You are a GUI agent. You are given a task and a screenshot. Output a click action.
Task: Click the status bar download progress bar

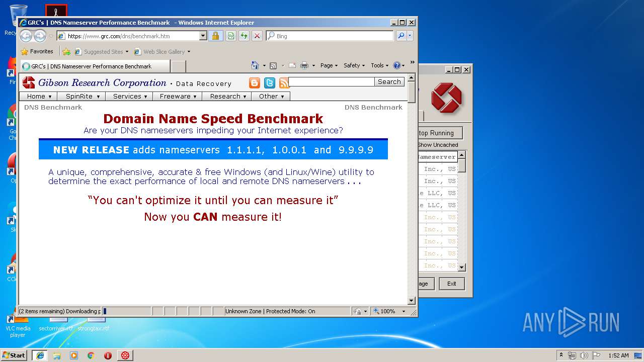pyautogui.click(x=126, y=311)
